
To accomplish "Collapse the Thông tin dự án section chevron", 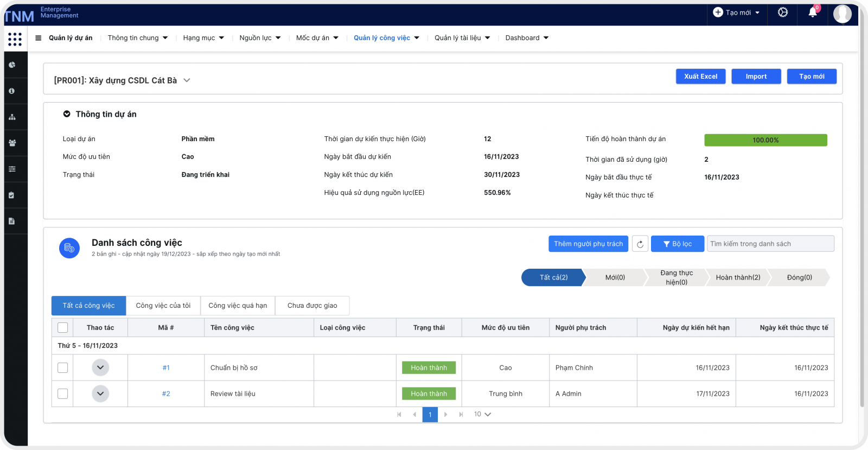I will coord(67,114).
